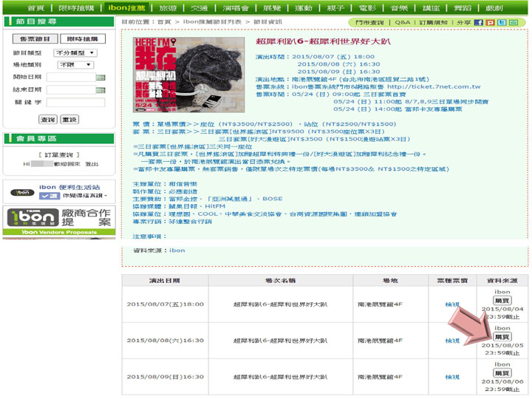This screenshot has height=399, width=532.
Task: Switch to the 售票節目 search tab
Action: coord(35,38)
